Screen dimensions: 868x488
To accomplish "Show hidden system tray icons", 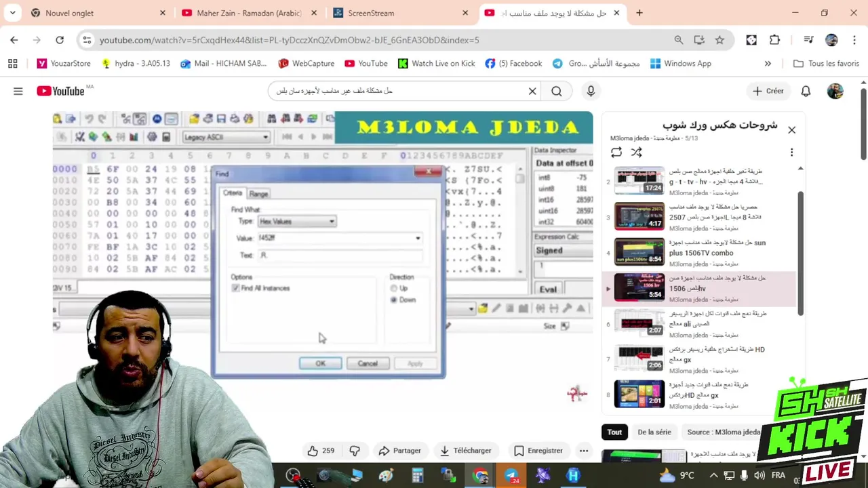I will [713, 475].
